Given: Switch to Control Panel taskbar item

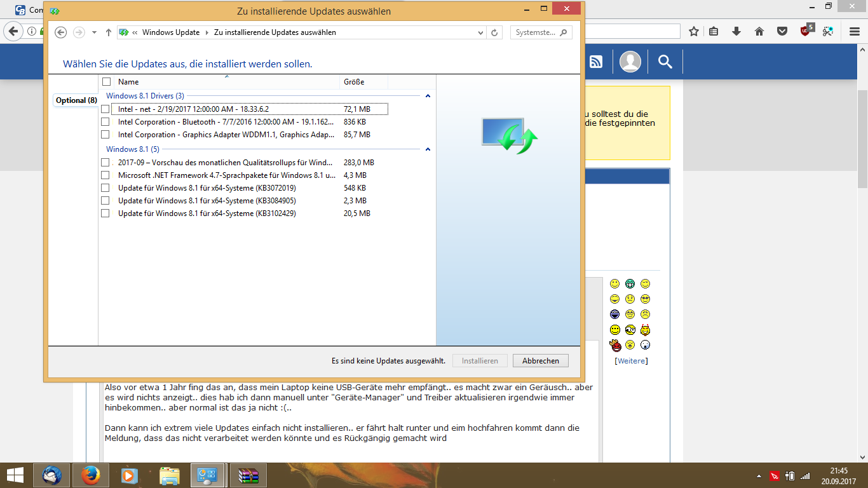Looking at the screenshot, I should tap(207, 475).
